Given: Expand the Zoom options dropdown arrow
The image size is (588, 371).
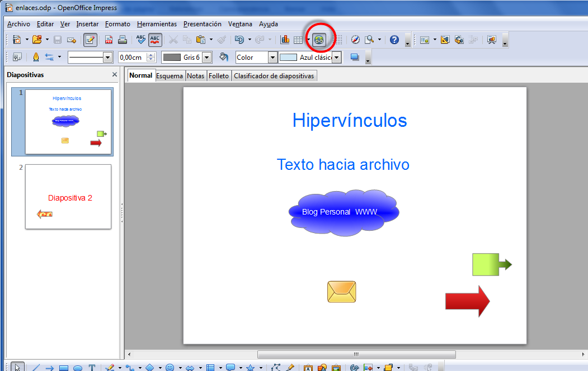Looking at the screenshot, I should click(379, 40).
